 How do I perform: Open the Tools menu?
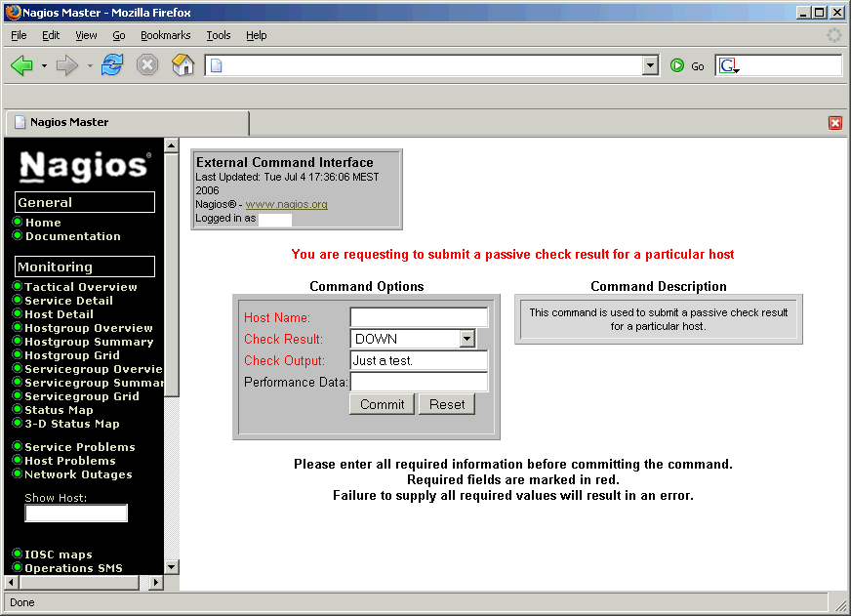tap(219, 35)
